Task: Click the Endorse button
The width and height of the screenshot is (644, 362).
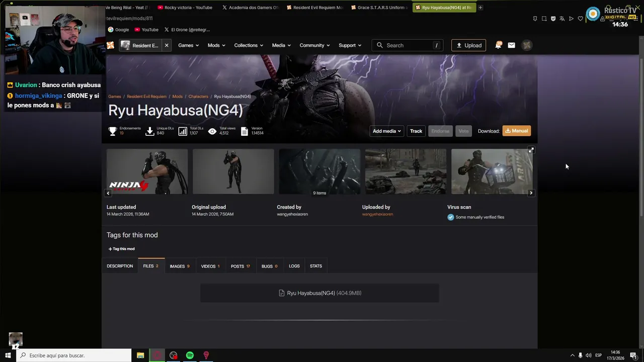Action: pyautogui.click(x=440, y=131)
